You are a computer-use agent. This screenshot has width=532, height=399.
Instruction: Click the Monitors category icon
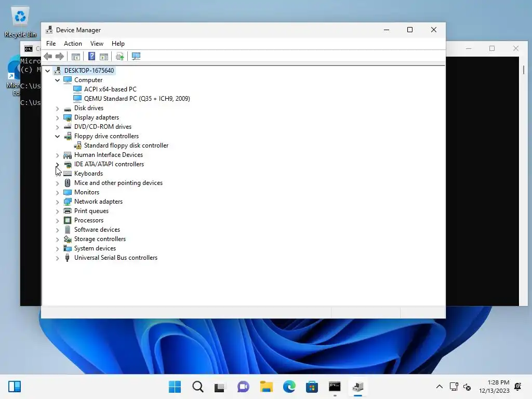click(68, 192)
